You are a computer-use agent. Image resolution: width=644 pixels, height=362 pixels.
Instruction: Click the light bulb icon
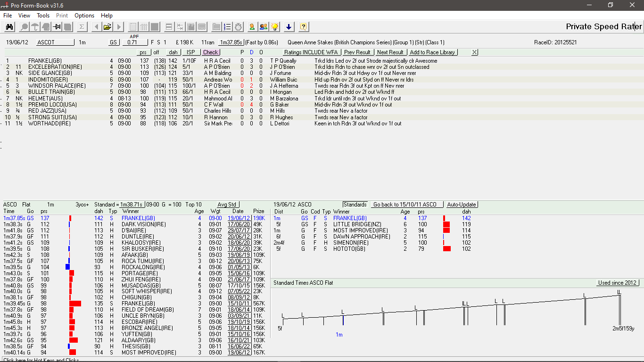tap(275, 27)
